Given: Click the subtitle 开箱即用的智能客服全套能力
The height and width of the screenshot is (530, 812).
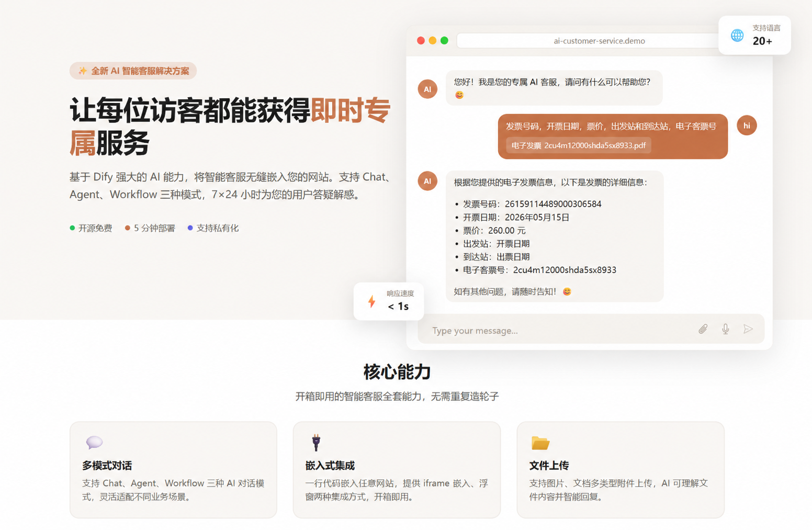Looking at the screenshot, I should pos(397,396).
